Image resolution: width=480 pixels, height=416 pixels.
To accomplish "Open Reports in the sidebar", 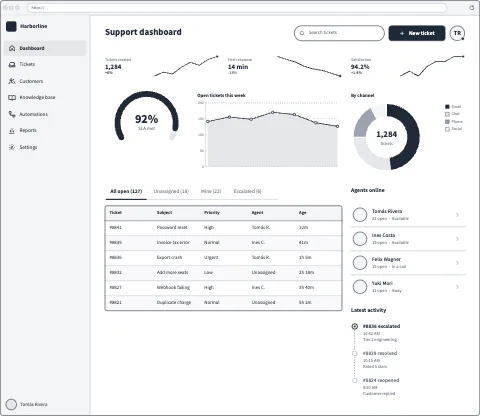I will (45, 130).
